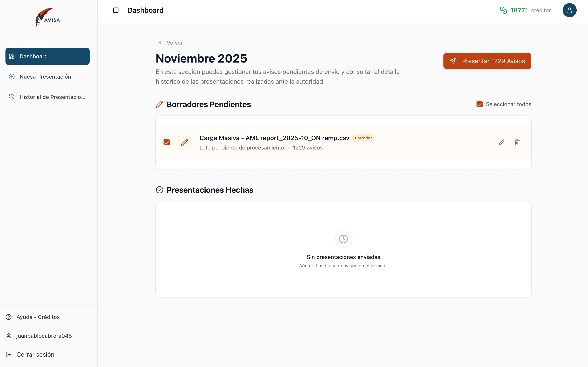This screenshot has width=588, height=367.
Task: Click the Volver back chevron
Action: (160, 42)
